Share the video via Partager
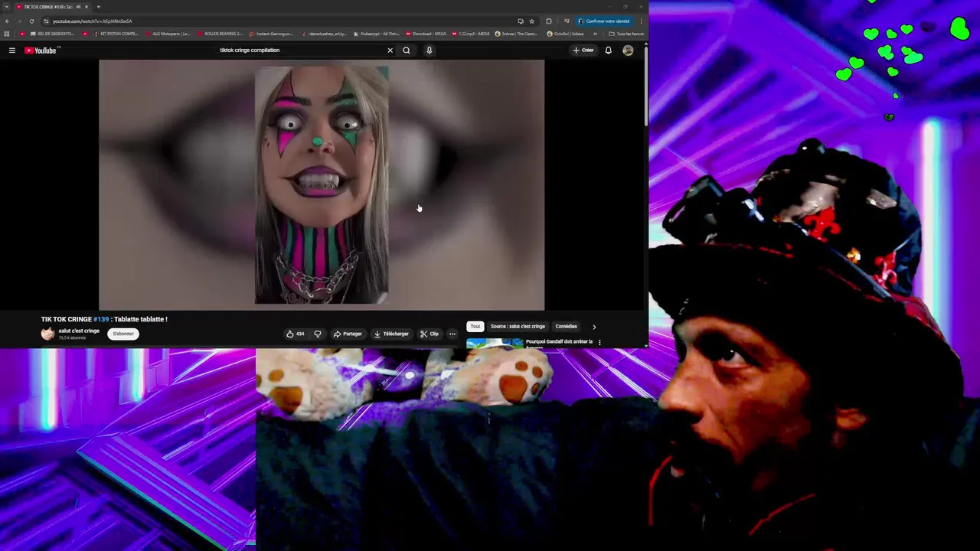The image size is (980, 551). (348, 334)
